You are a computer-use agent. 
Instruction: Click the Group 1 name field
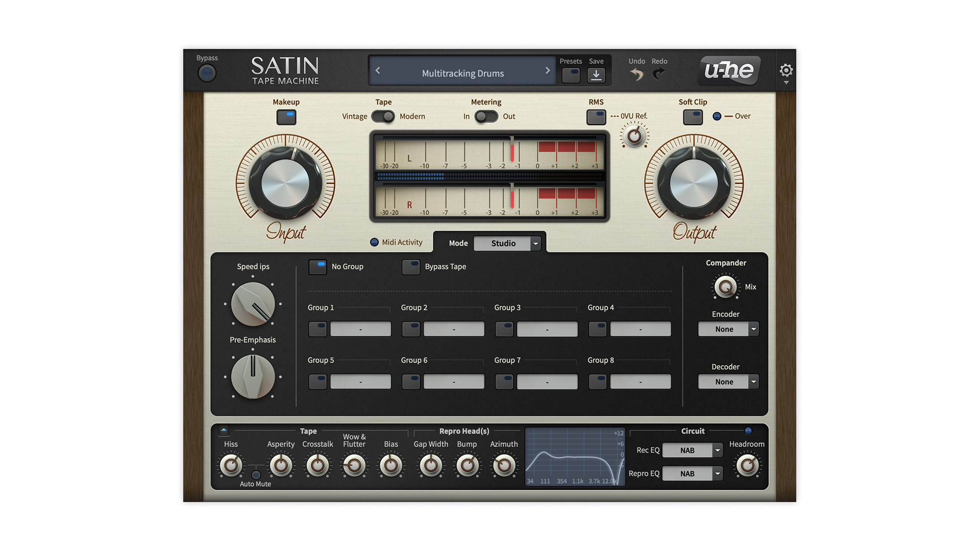pyautogui.click(x=360, y=329)
